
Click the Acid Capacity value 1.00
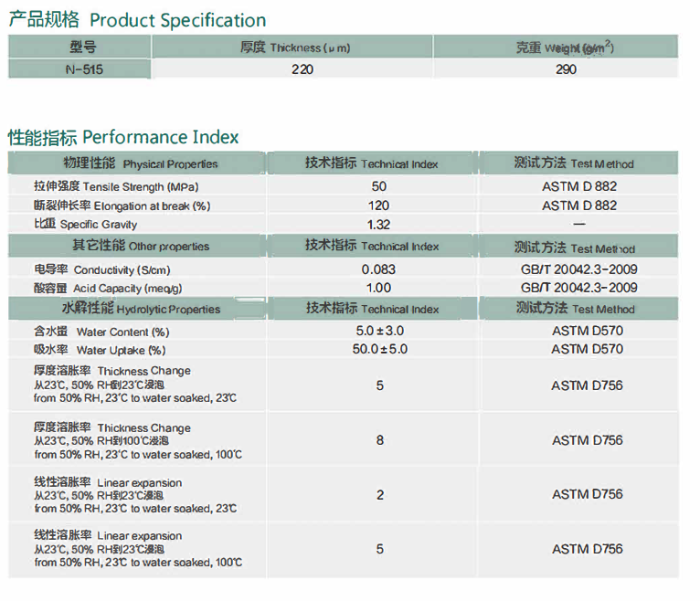pyautogui.click(x=379, y=288)
